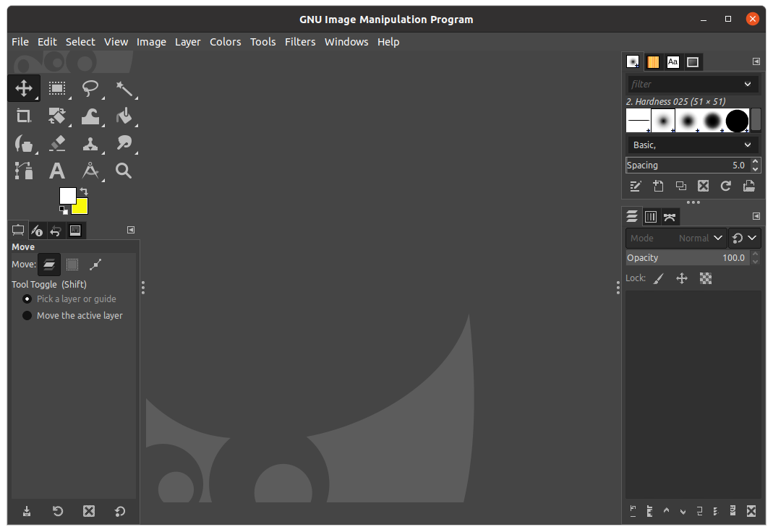Open the Filters menu
This screenshot has width=773, height=532.
click(x=300, y=42)
